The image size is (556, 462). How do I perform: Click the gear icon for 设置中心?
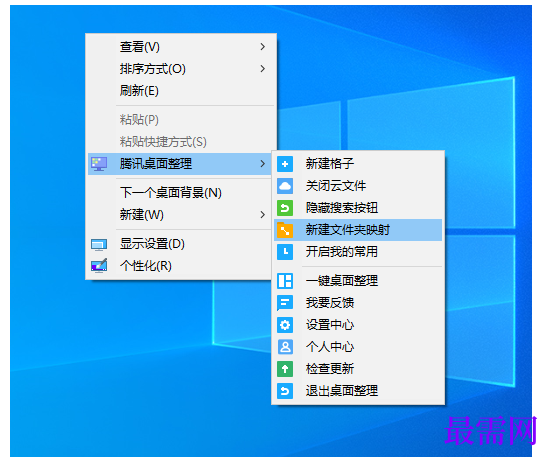point(285,325)
